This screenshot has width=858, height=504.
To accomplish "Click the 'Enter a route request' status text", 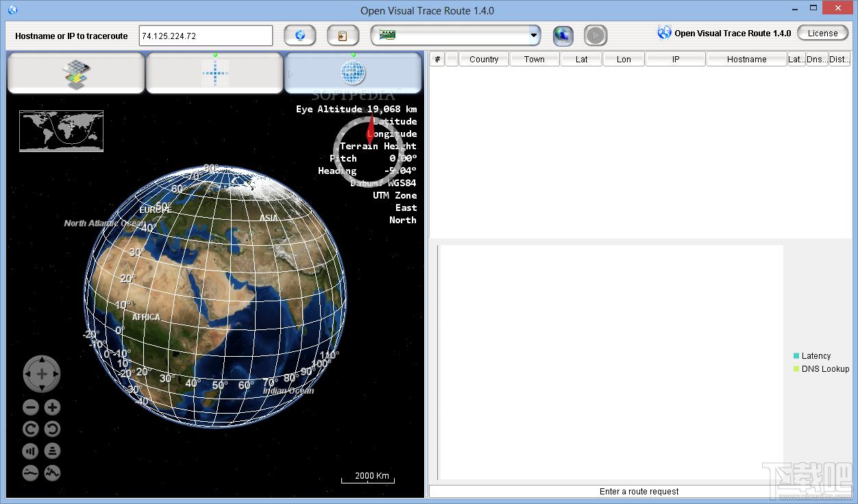I will (639, 492).
